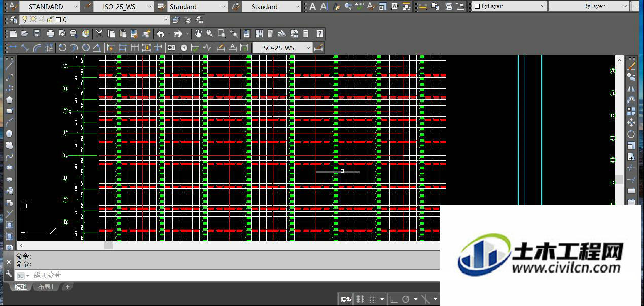Activate the Pan hand tool
Screen dimensions: 644x306
pyautogui.click(x=198, y=34)
